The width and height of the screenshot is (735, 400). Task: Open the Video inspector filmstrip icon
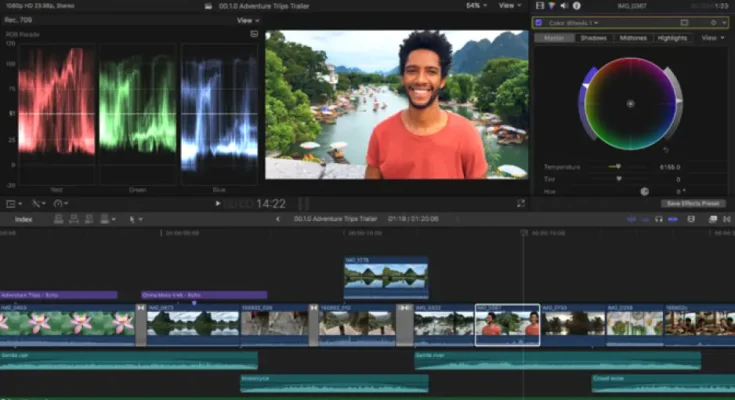(540, 6)
